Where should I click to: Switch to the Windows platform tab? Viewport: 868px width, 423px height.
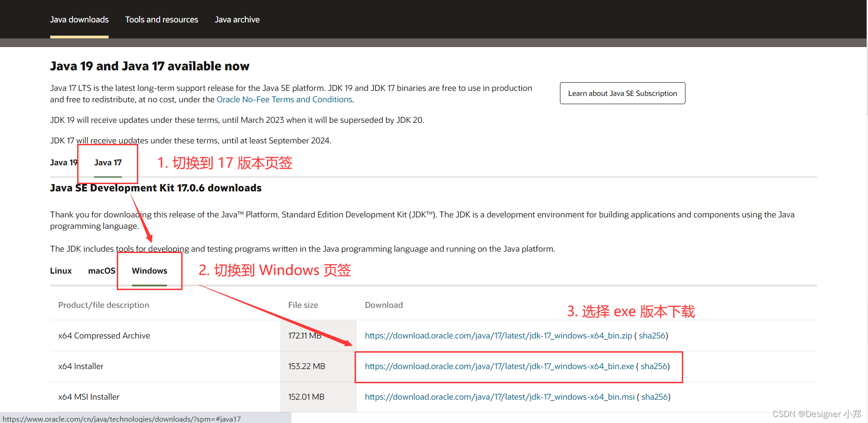[150, 271]
